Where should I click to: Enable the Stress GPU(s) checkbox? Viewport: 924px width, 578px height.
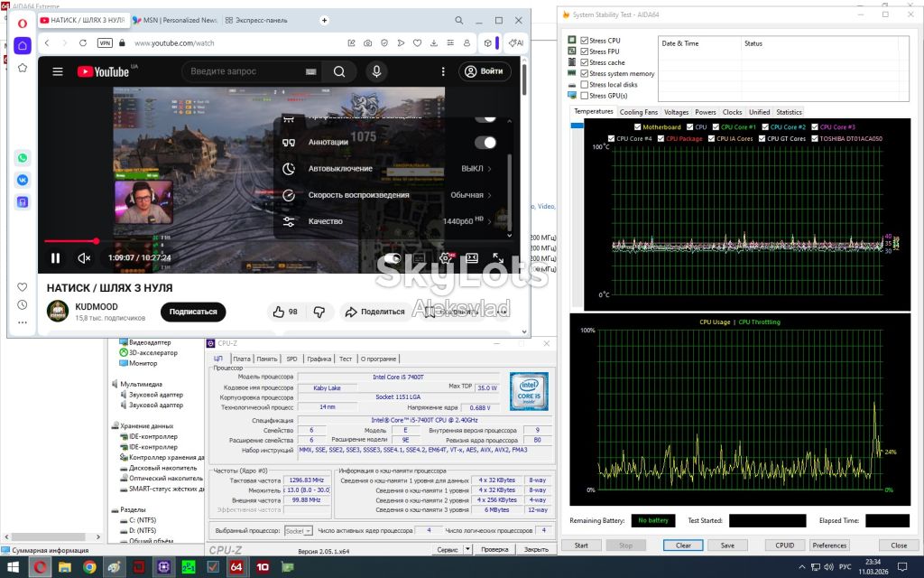pyautogui.click(x=584, y=96)
